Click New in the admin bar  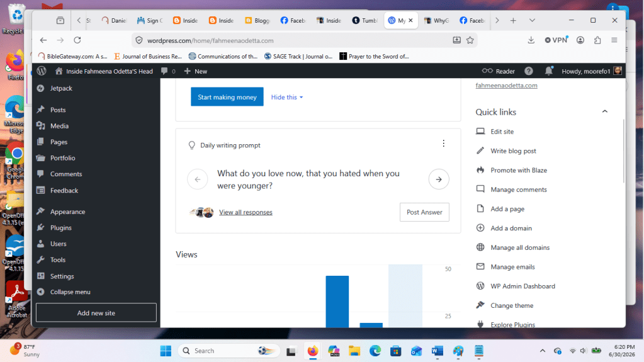click(x=196, y=71)
